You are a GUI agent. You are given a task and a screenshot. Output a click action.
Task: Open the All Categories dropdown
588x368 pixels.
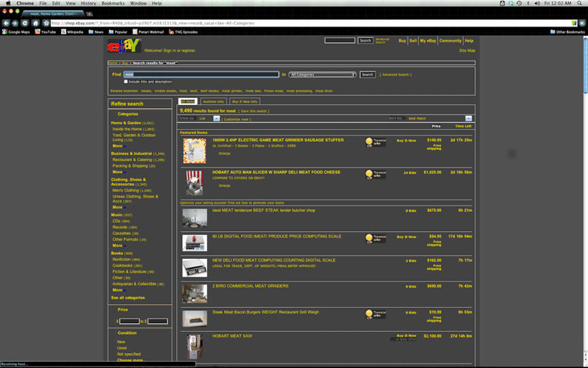pos(323,75)
